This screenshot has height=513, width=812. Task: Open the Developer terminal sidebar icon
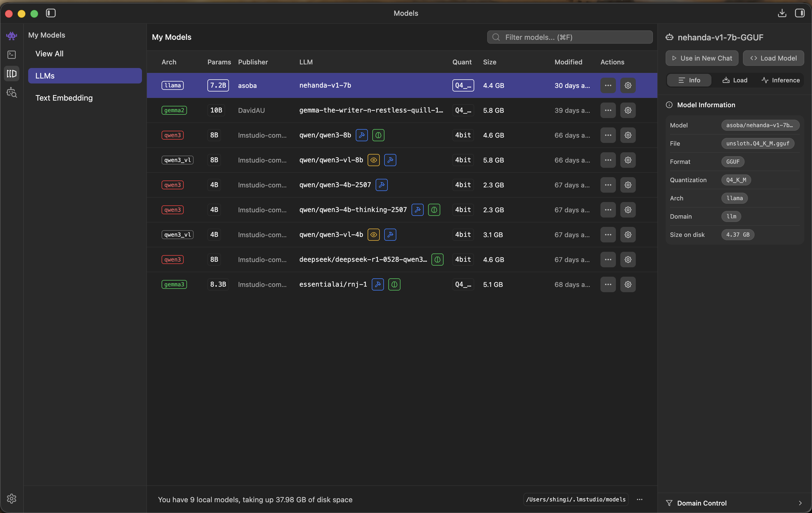coord(12,55)
